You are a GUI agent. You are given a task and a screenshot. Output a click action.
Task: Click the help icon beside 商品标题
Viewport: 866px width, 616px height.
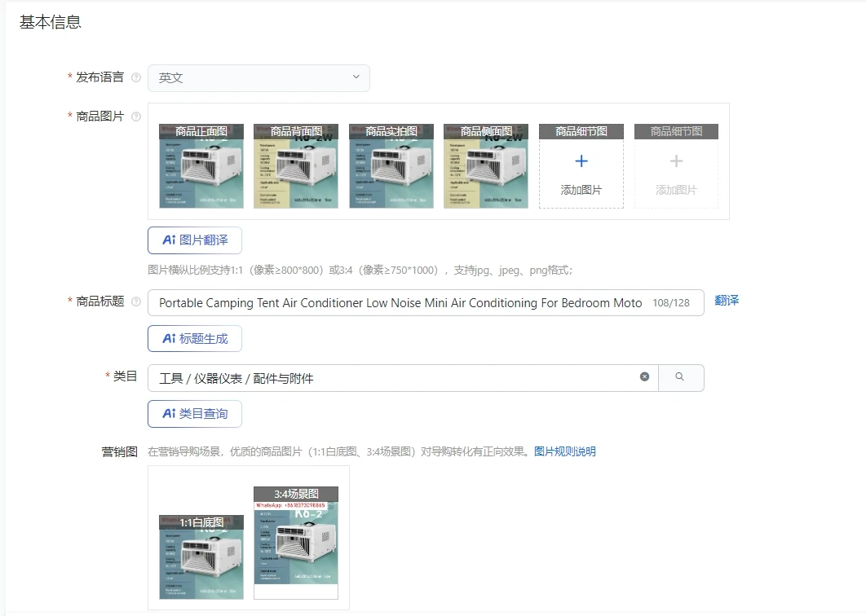[x=136, y=301]
